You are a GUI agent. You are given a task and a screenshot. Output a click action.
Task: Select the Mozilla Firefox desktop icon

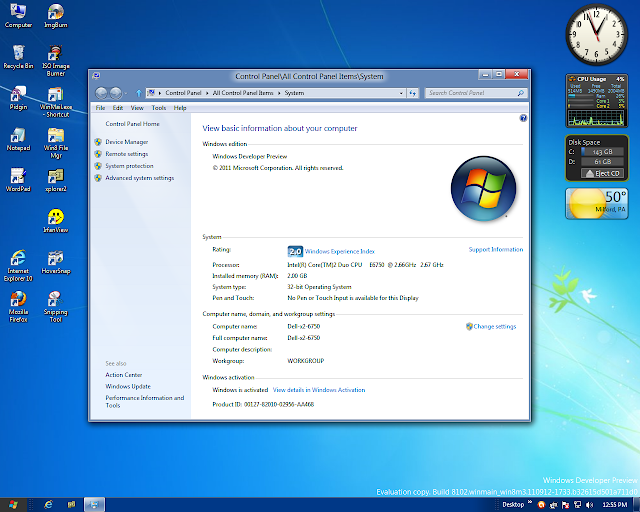click(x=18, y=307)
